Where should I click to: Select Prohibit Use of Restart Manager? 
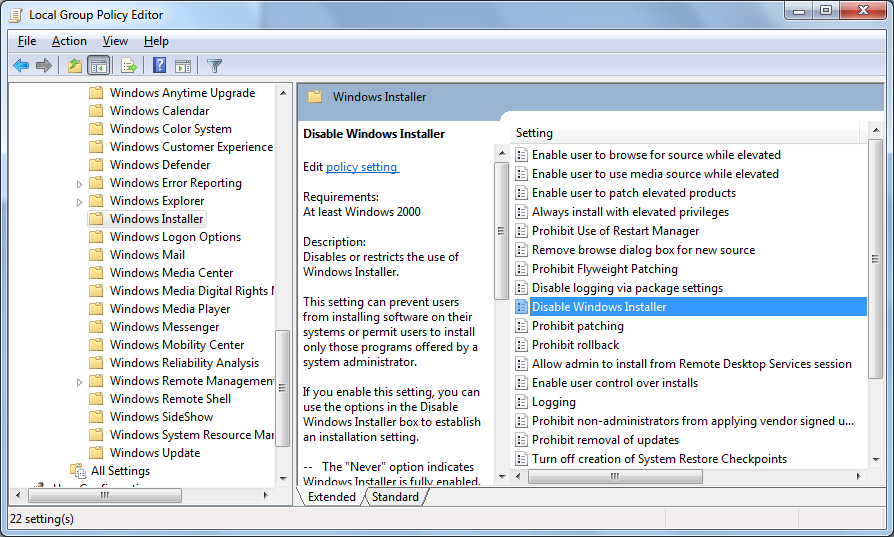(615, 231)
